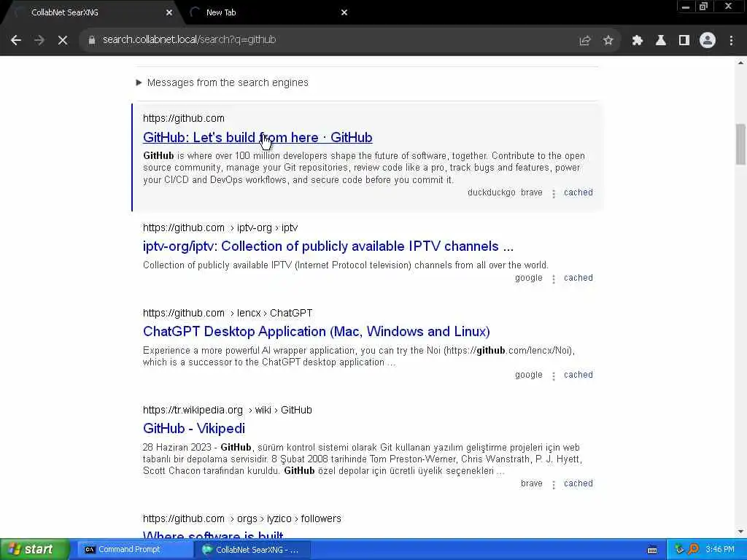
Task: Click the 3:46 PM clock
Action: [x=720, y=550]
